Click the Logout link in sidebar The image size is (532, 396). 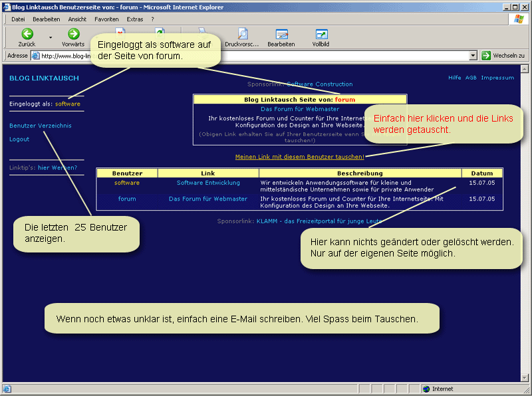(19, 140)
